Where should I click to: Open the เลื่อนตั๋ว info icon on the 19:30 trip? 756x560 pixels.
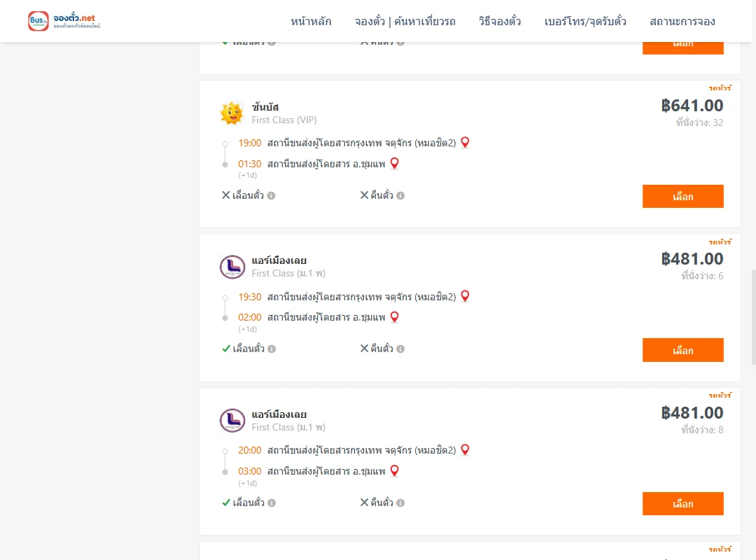(x=272, y=349)
